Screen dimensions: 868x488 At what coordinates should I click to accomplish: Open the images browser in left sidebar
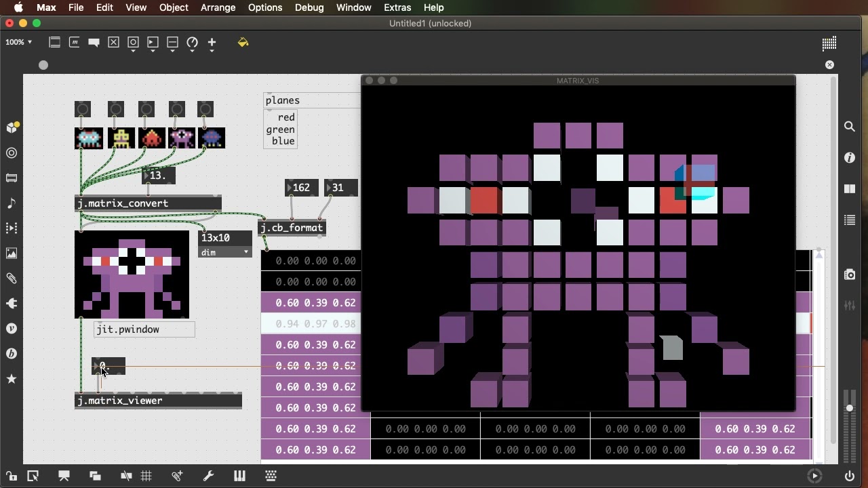[x=12, y=253]
